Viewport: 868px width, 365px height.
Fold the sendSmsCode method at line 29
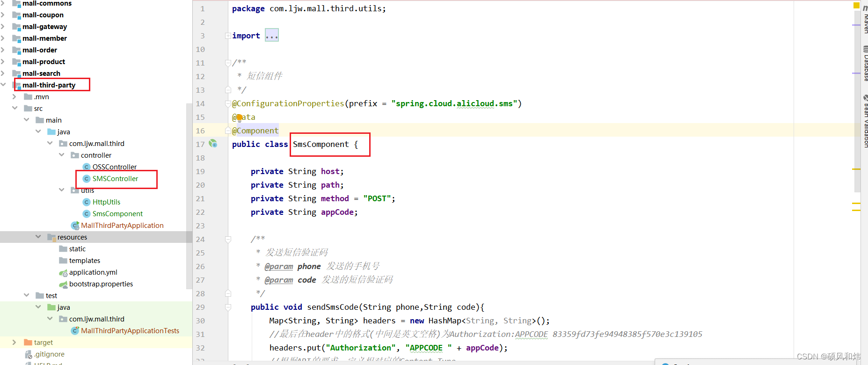pos(228,307)
